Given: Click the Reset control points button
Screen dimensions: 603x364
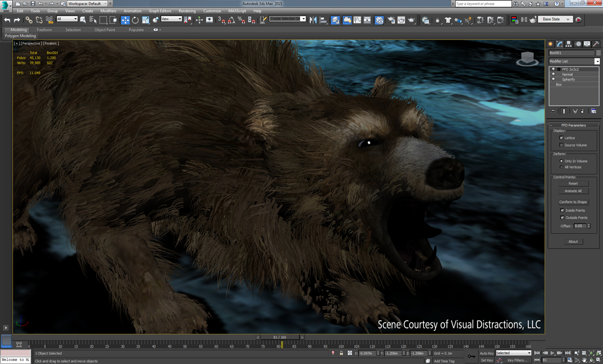Looking at the screenshot, I should point(573,183).
